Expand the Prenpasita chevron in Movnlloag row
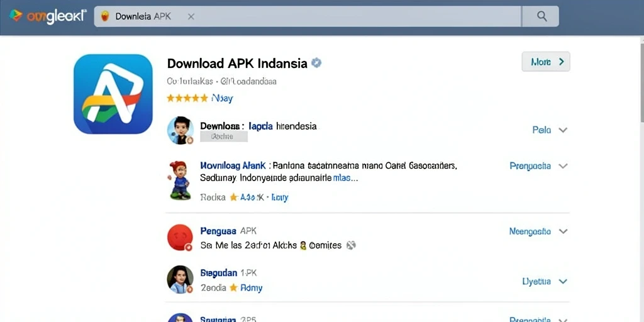This screenshot has width=644, height=322. 563,166
